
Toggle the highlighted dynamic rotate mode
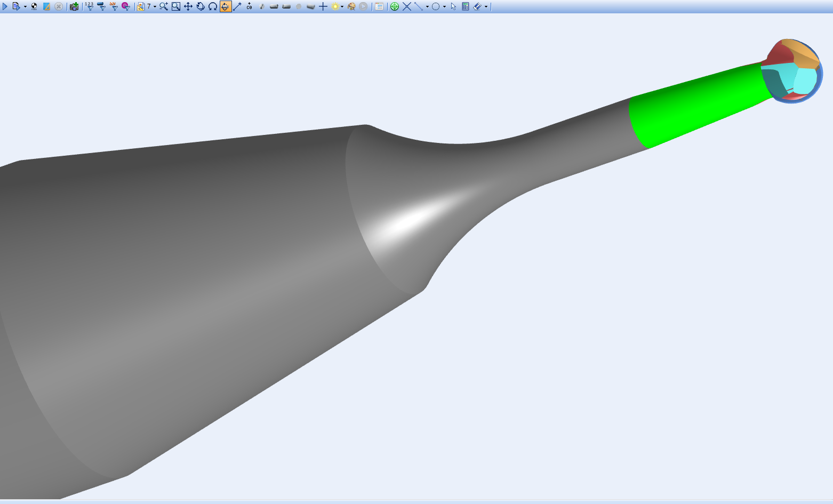[x=225, y=6]
